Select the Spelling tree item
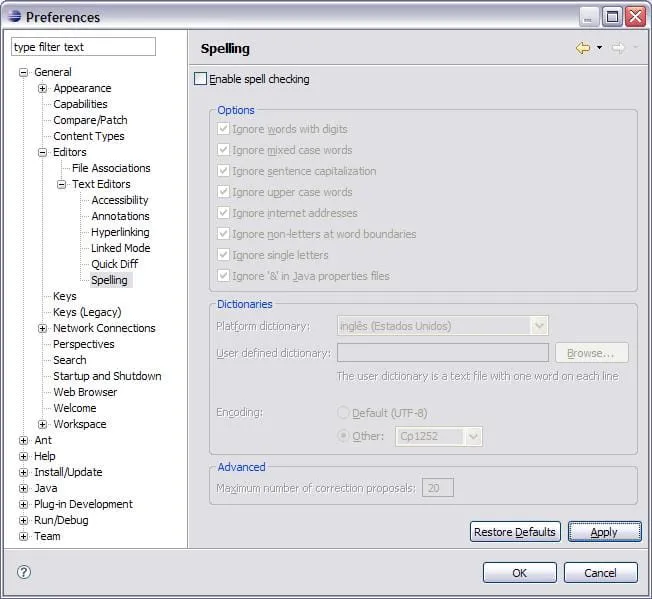 coord(109,280)
